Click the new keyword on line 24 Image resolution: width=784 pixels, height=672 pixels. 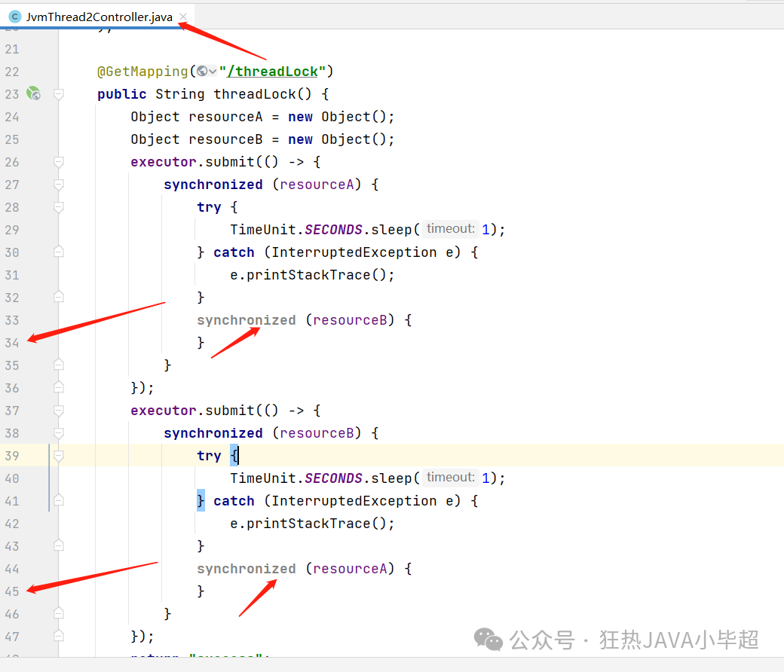click(301, 117)
